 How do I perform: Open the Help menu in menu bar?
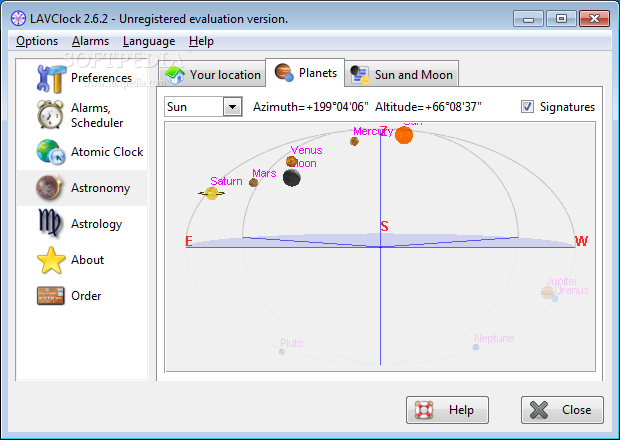(x=201, y=41)
